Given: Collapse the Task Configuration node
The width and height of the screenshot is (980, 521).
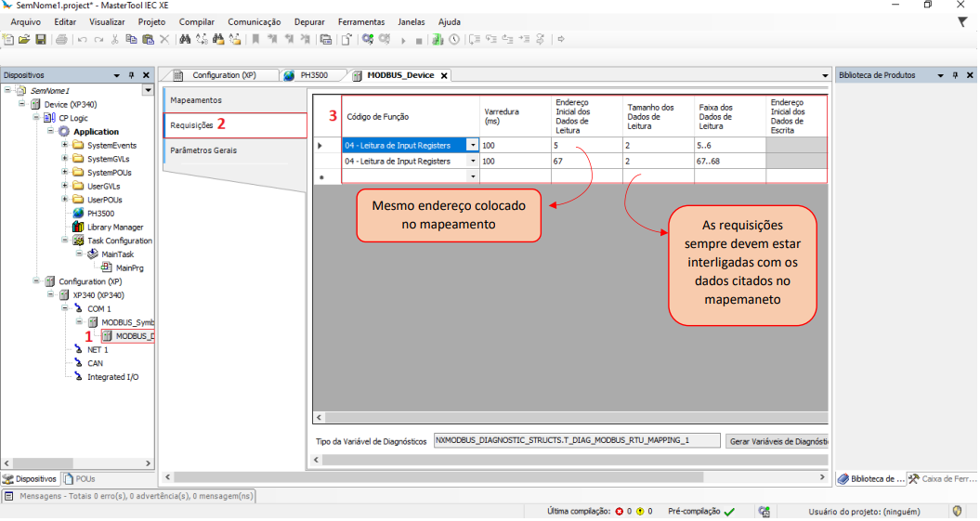Looking at the screenshot, I should [x=65, y=241].
